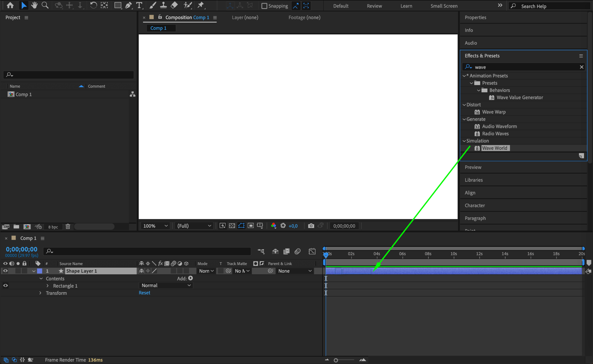Open the Character panel tab

click(475, 205)
